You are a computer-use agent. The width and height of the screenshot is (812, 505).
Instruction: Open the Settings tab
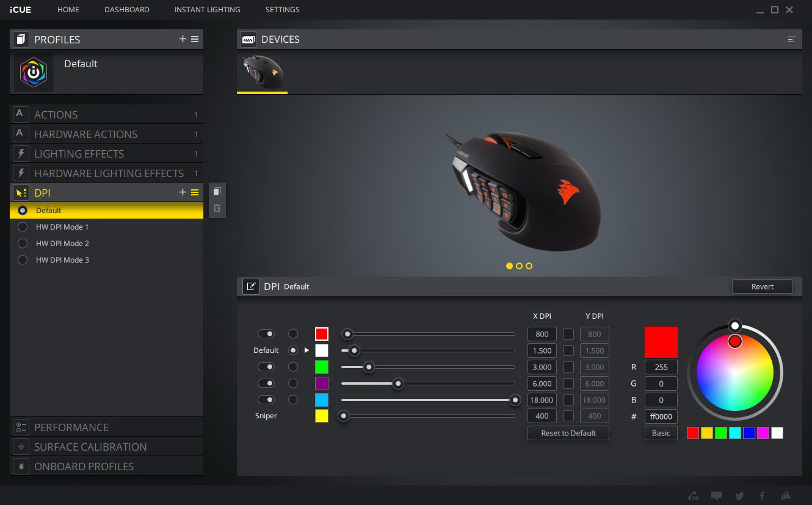[283, 10]
